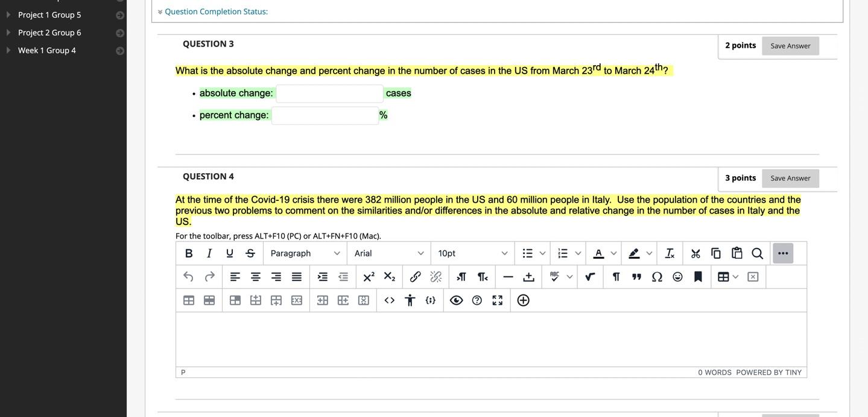Apply strikethrough formatting
This screenshot has width=868, height=417.
pos(250,253)
